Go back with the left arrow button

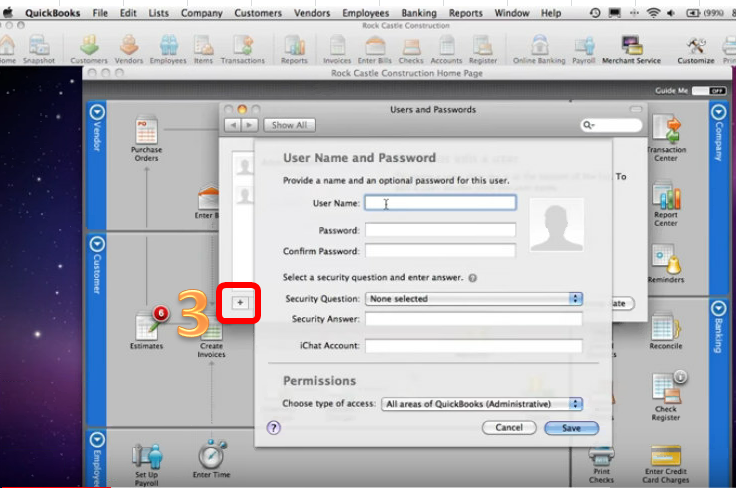[x=233, y=125]
